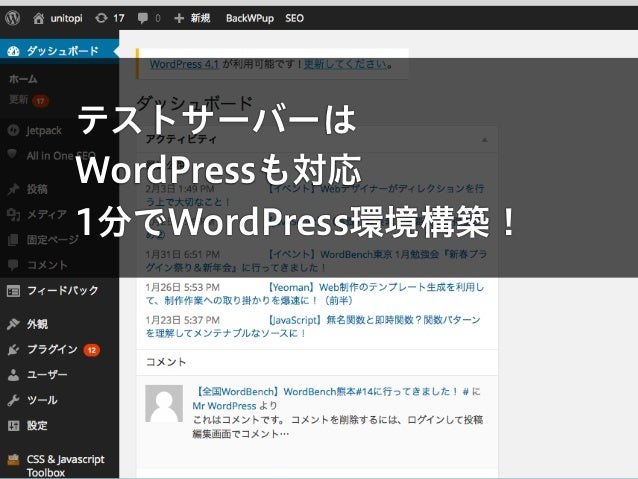
Task: Click the 投稿 pushpin icon
Action: 13,189
